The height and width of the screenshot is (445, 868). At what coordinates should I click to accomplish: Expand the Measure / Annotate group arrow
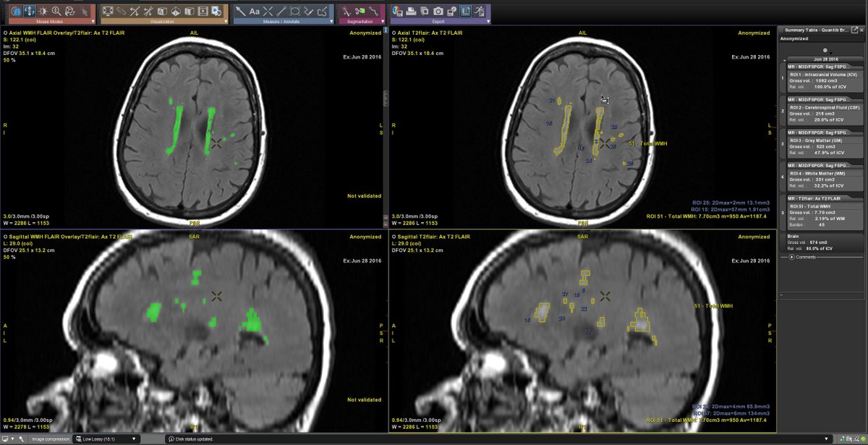click(331, 21)
